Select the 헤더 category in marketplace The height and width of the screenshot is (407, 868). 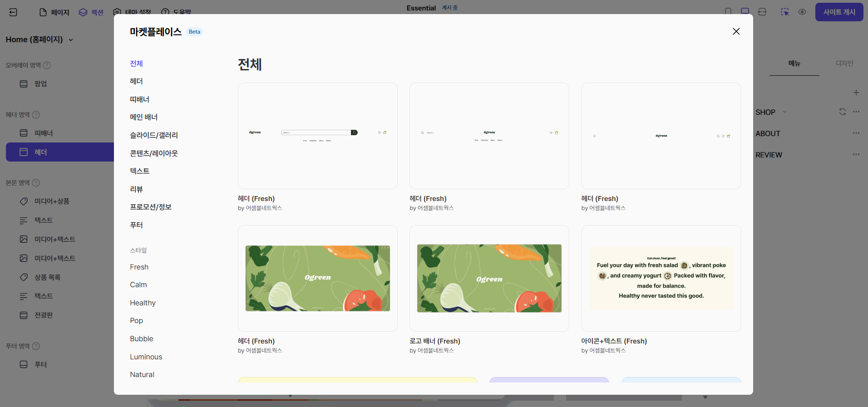coord(136,81)
